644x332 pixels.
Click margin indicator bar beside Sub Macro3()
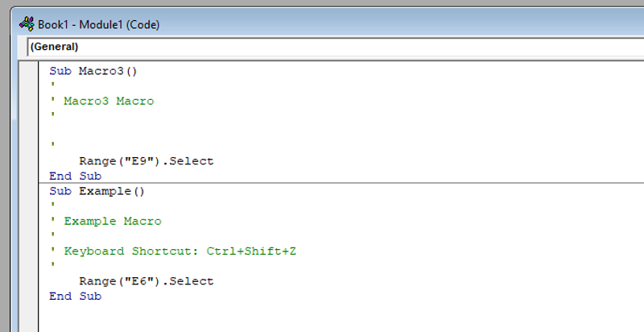(x=29, y=71)
